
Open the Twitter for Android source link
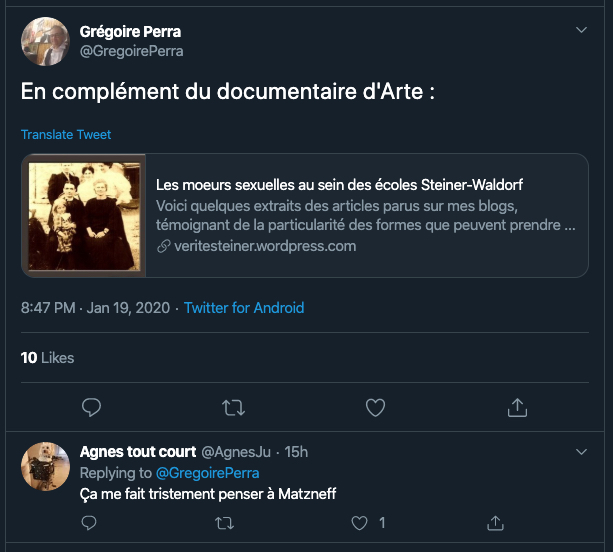[244, 308]
